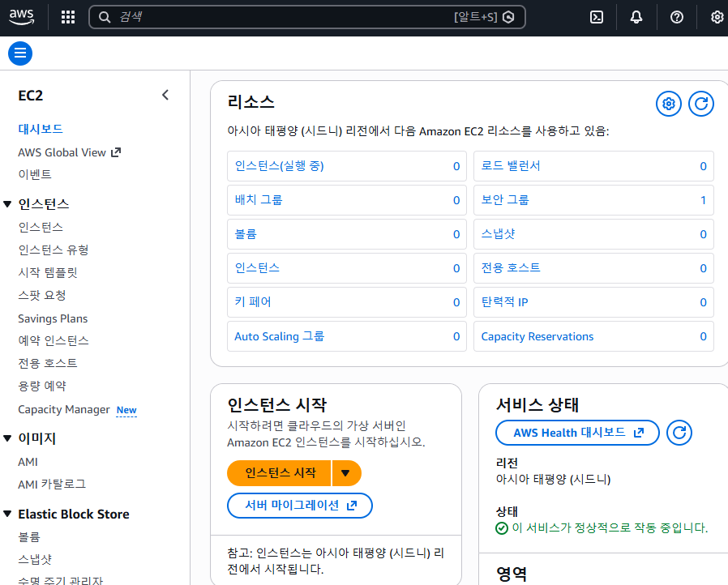Open 스냅샷 resource card link
The height and width of the screenshot is (585, 728).
(498, 234)
